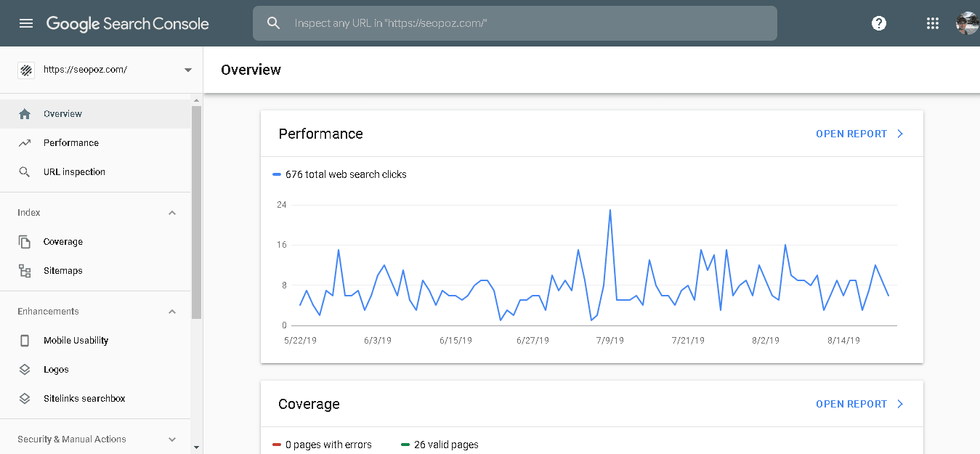The image size is (980, 454).
Task: Click the user account avatar
Action: tap(967, 23)
